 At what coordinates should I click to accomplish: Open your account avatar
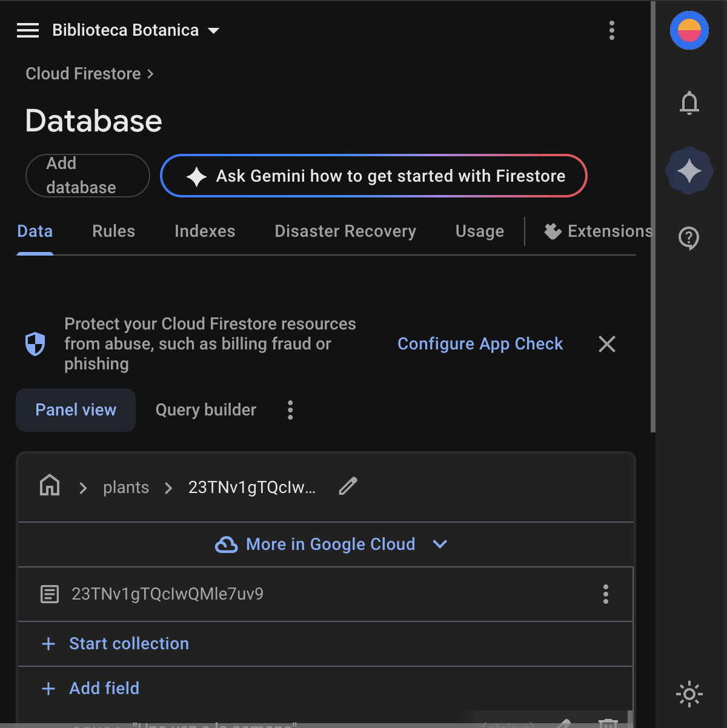689,30
